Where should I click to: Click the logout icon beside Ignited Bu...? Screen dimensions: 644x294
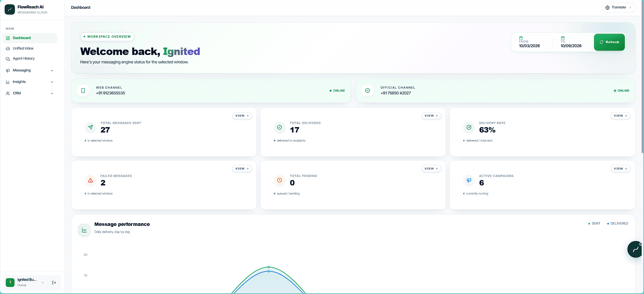click(54, 283)
